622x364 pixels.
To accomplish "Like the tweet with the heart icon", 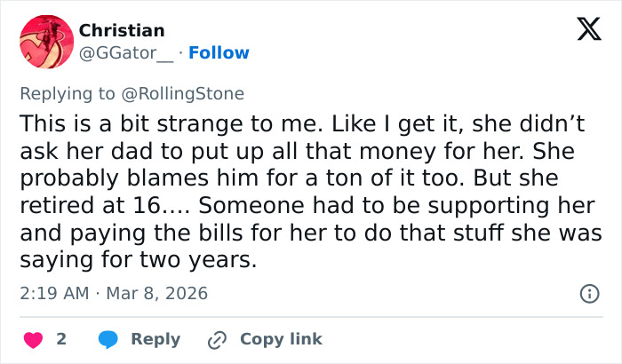I will [32, 339].
